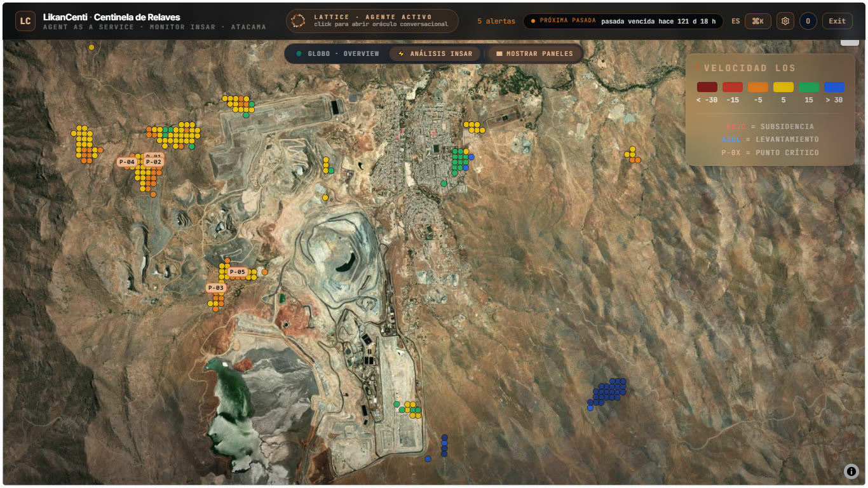Collapse the legend panel handle at the upper corner
The image size is (868, 488).
pos(850,42)
